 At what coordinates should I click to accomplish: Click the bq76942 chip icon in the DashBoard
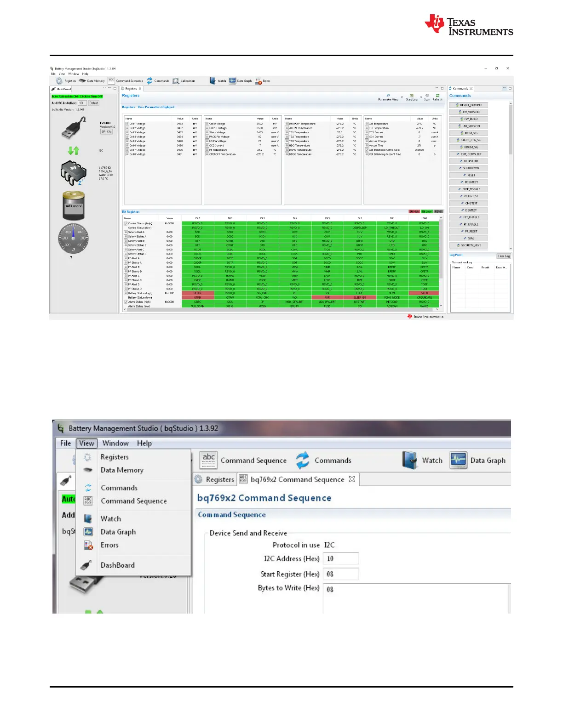(74, 173)
